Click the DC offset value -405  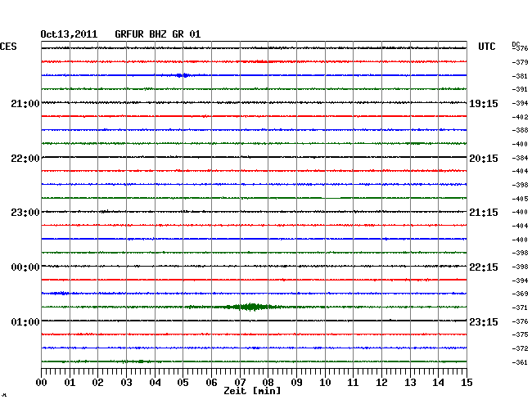click(520, 199)
